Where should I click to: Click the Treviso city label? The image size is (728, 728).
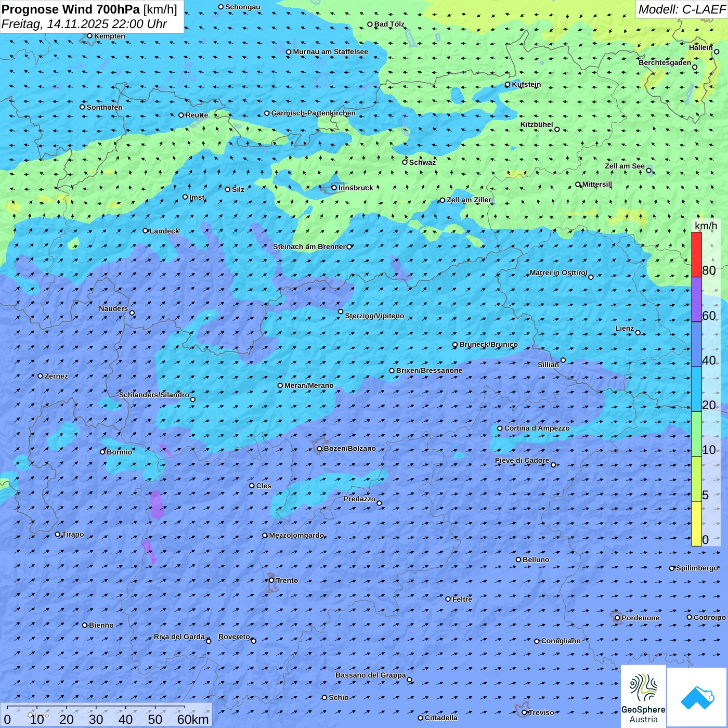(x=541, y=712)
